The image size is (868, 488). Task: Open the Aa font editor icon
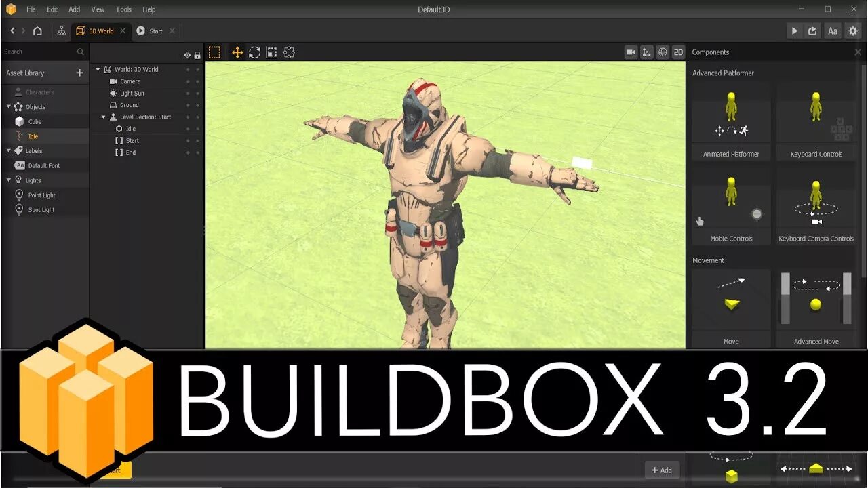pyautogui.click(x=833, y=30)
